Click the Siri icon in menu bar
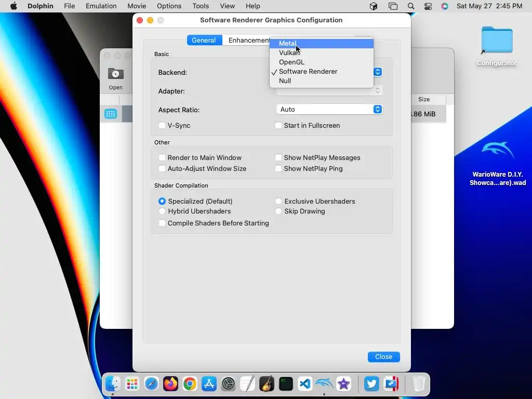 pos(445,6)
